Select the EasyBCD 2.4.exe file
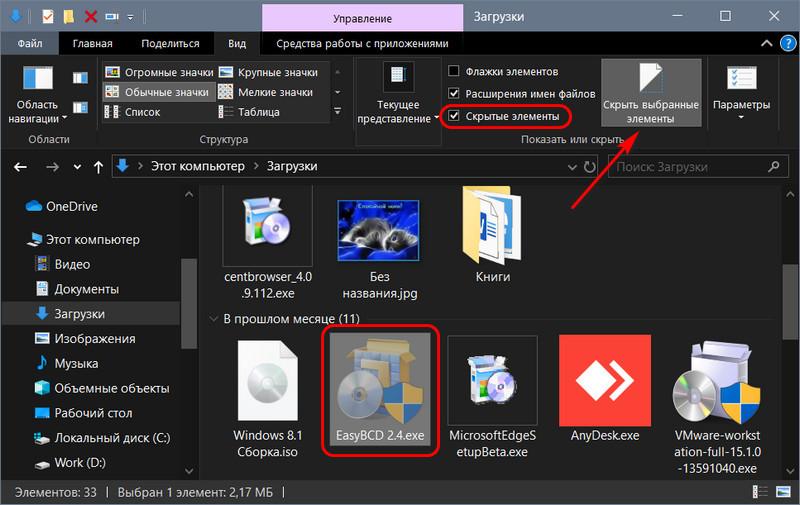 click(x=380, y=389)
